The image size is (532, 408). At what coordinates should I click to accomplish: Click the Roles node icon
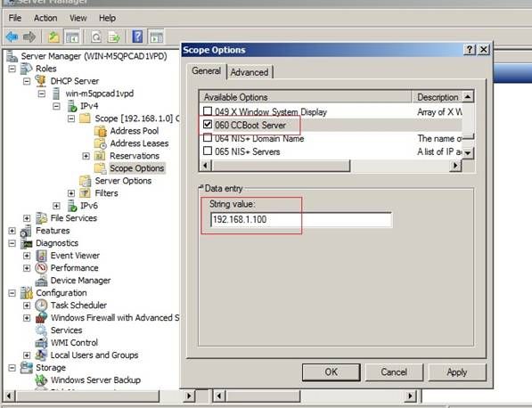26,69
